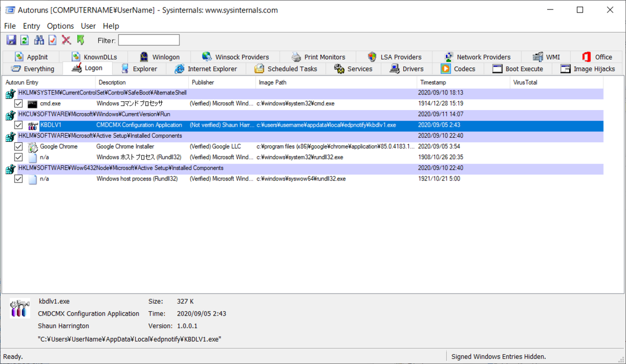Click the Google Chrome entry icon
Screen dimensions: 626x364
pos(32,147)
